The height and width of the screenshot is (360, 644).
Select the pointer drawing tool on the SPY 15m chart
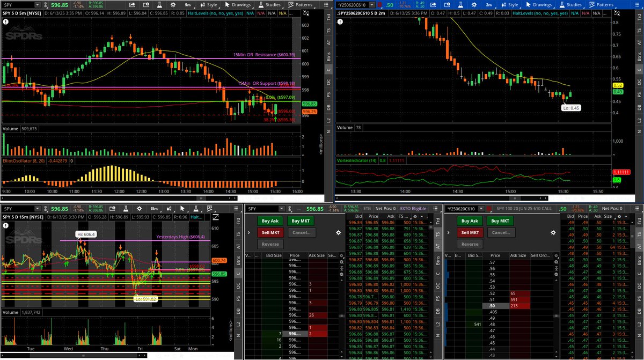click(182, 209)
